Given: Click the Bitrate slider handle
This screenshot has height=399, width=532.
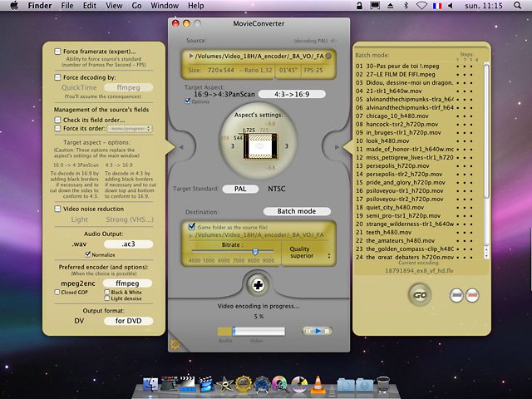Looking at the screenshot, I should [x=255, y=251].
